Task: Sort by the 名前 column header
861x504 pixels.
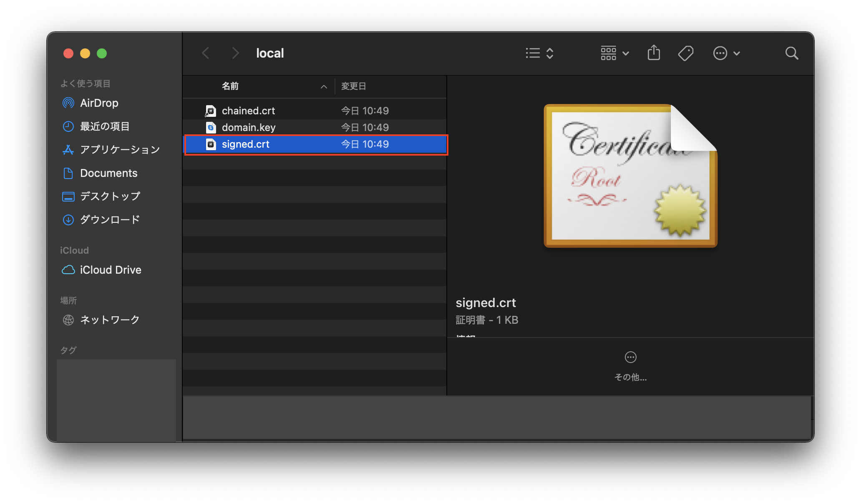Action: point(230,86)
